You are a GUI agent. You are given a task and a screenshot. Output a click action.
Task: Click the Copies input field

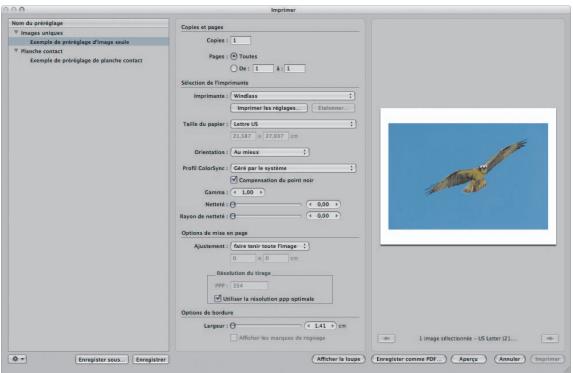click(240, 40)
